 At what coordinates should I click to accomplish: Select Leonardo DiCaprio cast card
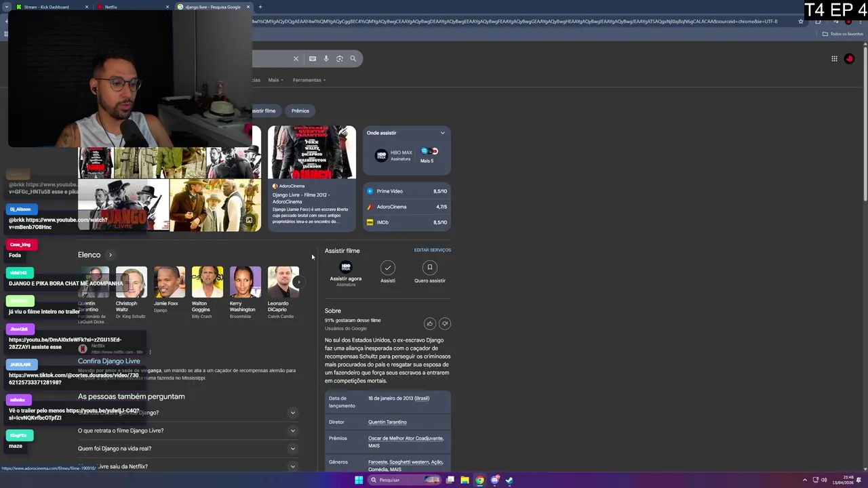[283, 292]
